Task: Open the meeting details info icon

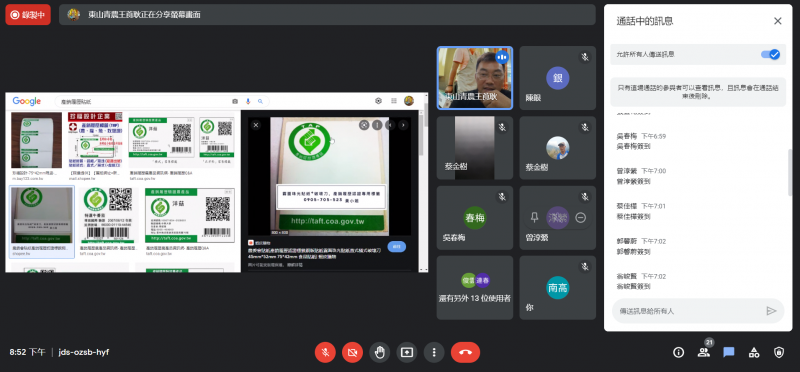Action: click(678, 352)
